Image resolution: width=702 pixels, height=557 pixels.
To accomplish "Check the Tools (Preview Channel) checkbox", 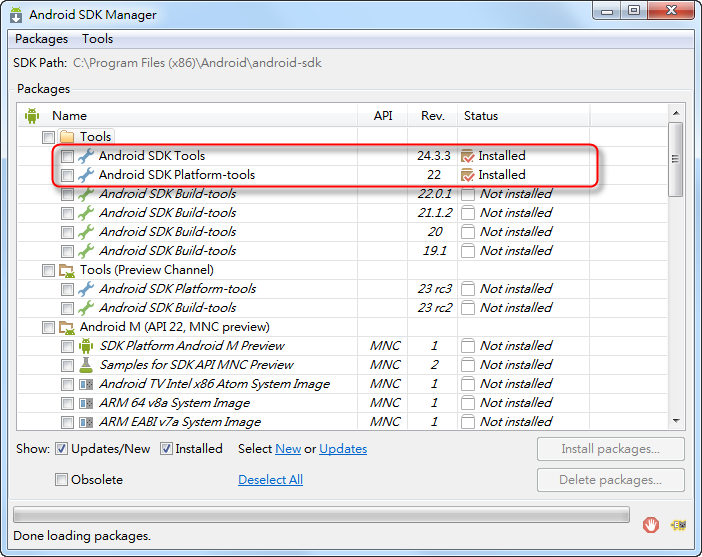I will [48, 270].
